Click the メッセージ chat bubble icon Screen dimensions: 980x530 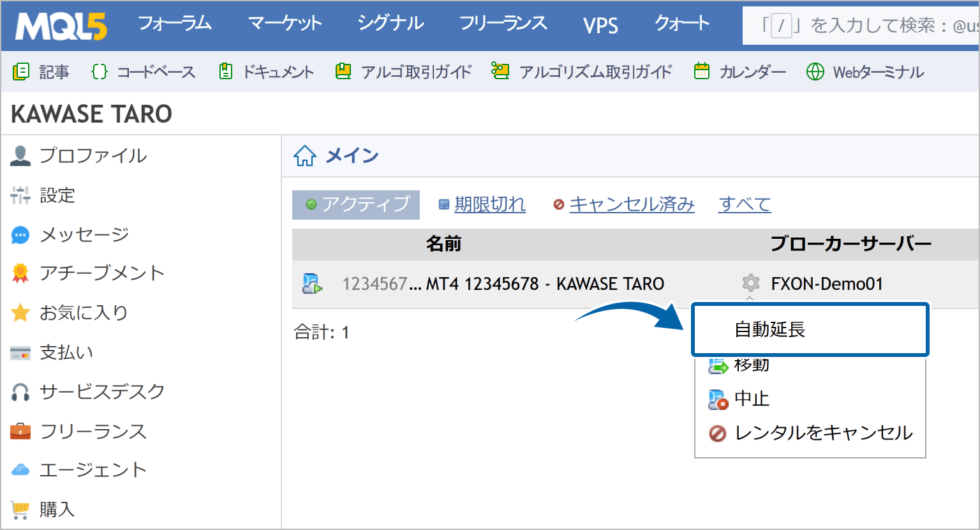20,235
